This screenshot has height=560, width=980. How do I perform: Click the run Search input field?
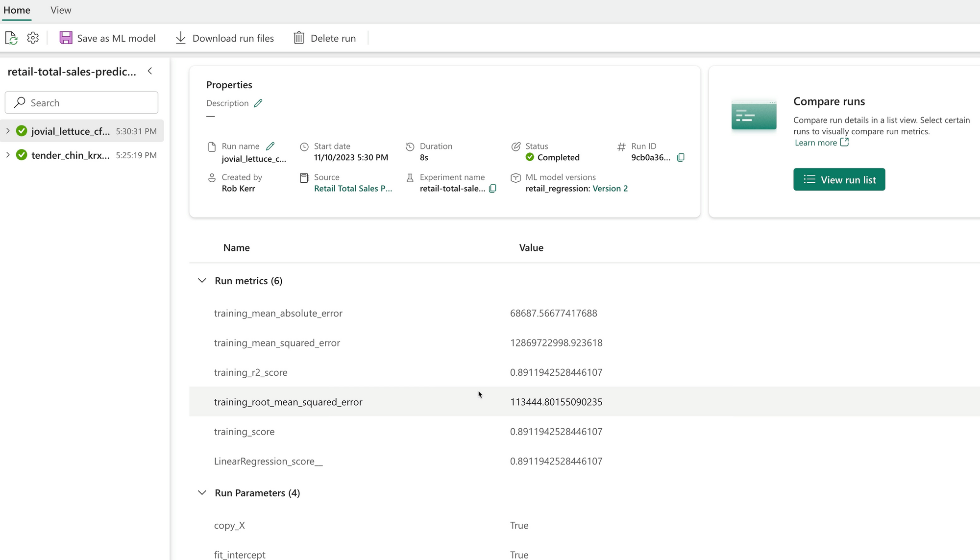click(82, 103)
